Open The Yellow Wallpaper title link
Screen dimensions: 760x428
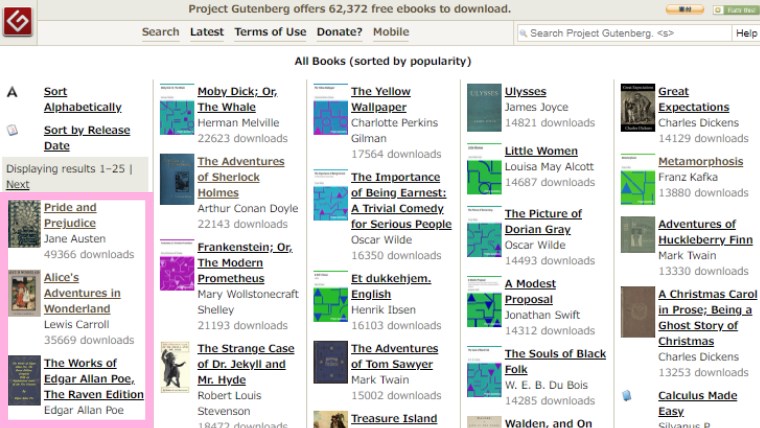point(380,99)
